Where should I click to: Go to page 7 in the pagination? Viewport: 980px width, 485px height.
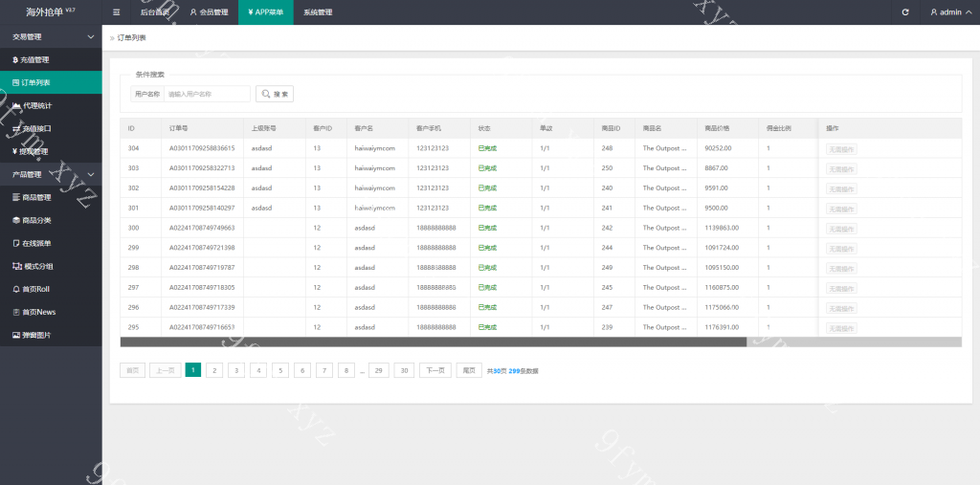pos(323,370)
